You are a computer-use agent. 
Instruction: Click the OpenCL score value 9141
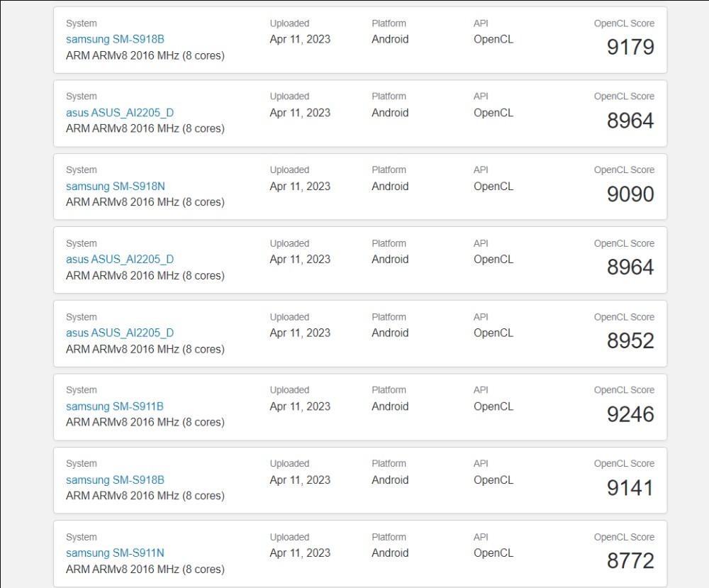click(x=630, y=488)
